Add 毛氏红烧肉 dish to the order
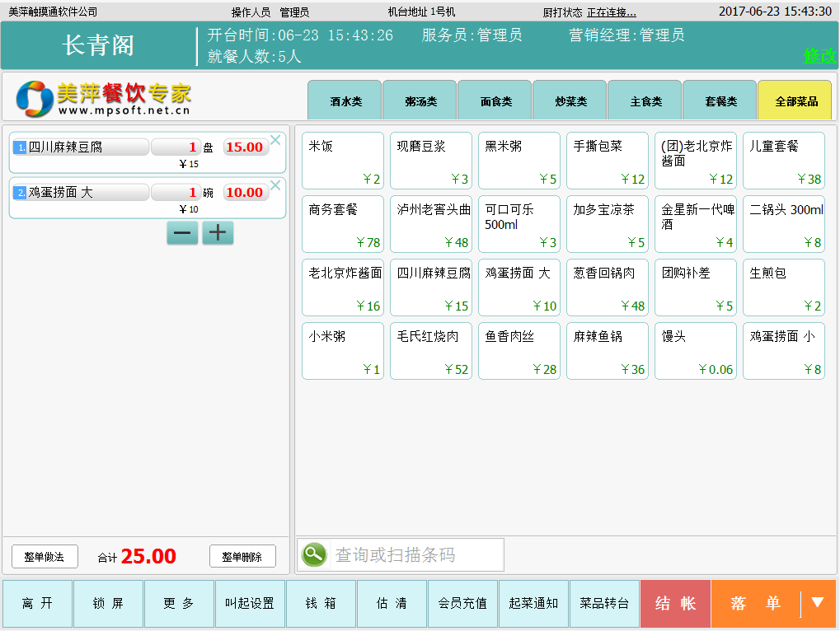 [x=430, y=351]
